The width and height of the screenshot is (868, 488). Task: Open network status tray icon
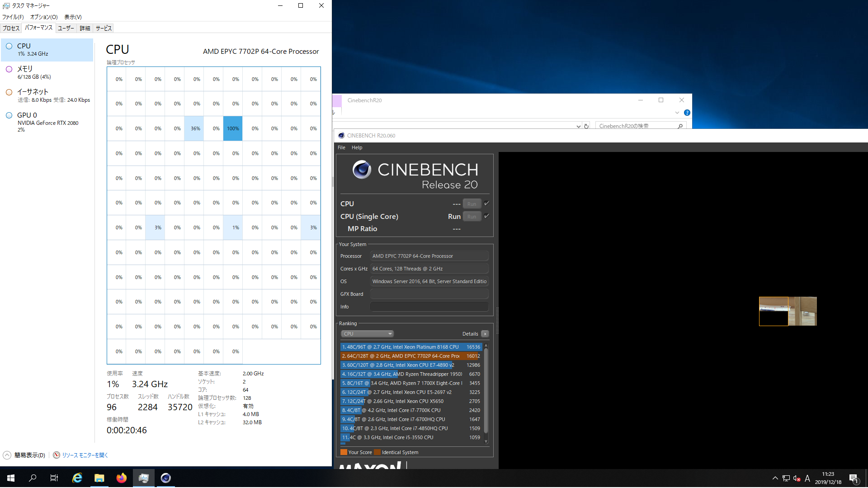click(x=786, y=478)
